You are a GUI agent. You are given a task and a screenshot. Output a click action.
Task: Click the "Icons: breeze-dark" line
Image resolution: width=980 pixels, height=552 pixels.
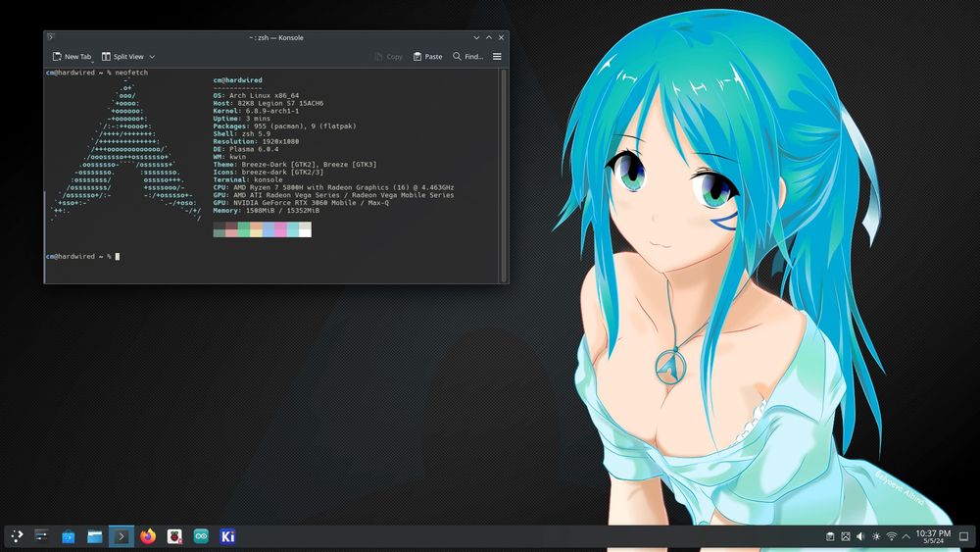point(269,172)
